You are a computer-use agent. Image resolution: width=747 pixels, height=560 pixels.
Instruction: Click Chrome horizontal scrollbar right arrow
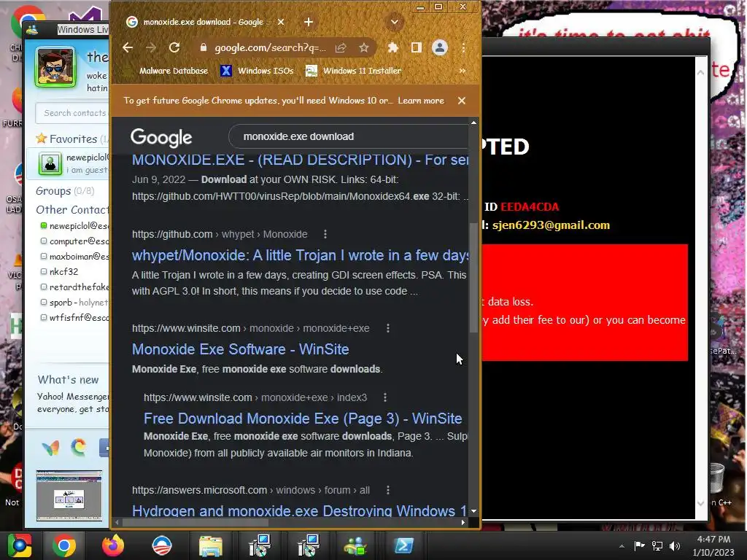point(463,522)
